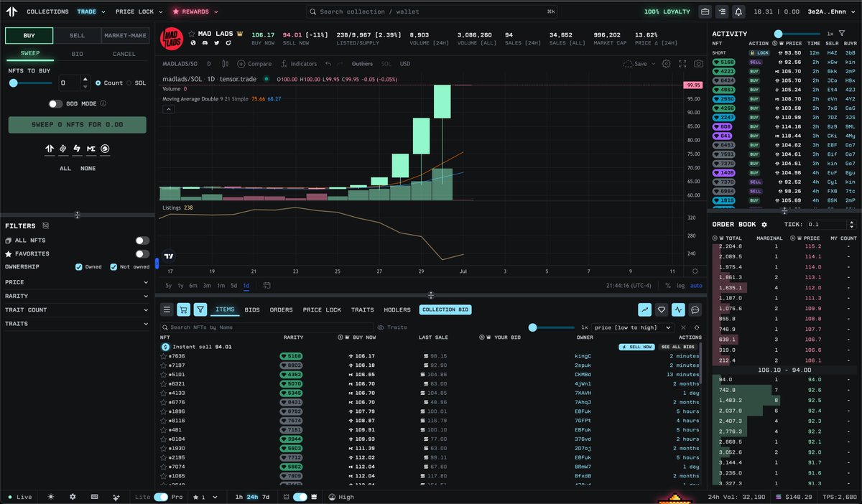This screenshot has width=862, height=504.
Task: Open the Bids tab
Action: pyautogui.click(x=252, y=310)
